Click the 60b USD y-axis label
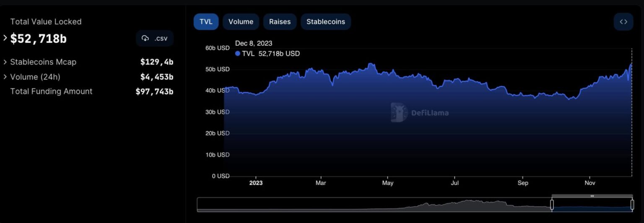644x223 pixels. (217, 48)
